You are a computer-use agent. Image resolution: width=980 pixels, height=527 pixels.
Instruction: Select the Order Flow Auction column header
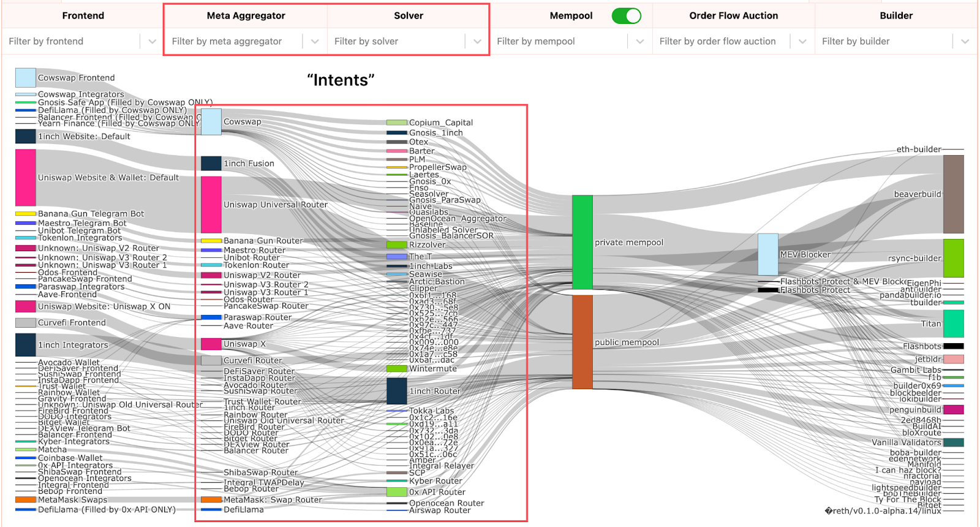click(734, 16)
